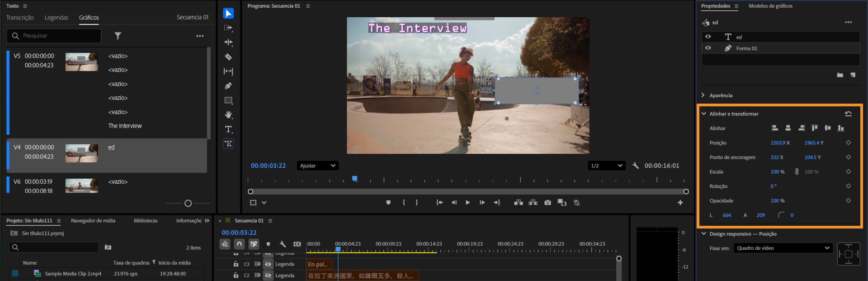Align top edges in Alinhar row
The width and height of the screenshot is (868, 281).
pyautogui.click(x=814, y=128)
